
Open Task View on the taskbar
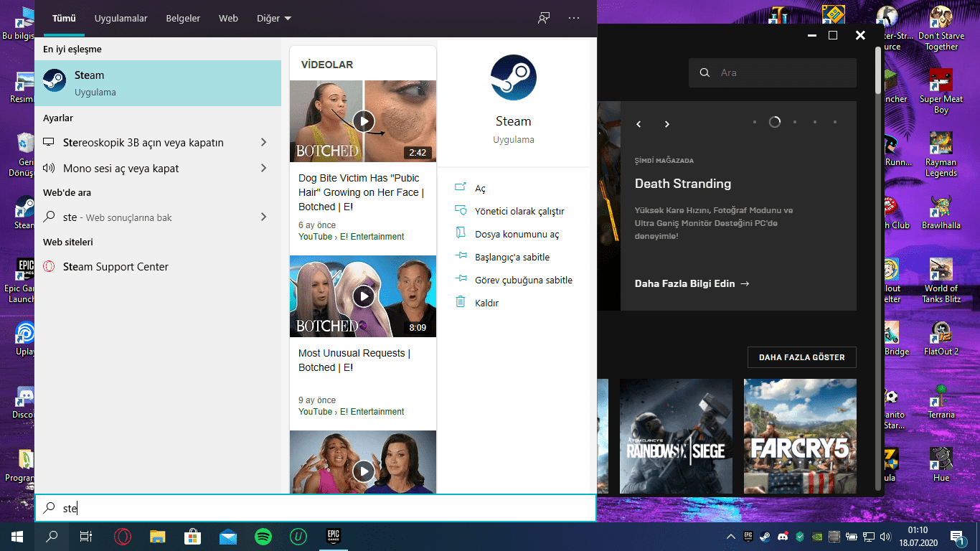pyautogui.click(x=86, y=537)
